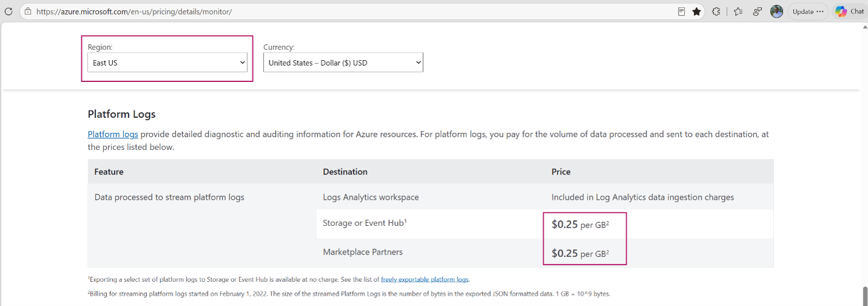Open the feedback icon left of profile
The height and width of the screenshot is (306, 868).
click(x=758, y=12)
